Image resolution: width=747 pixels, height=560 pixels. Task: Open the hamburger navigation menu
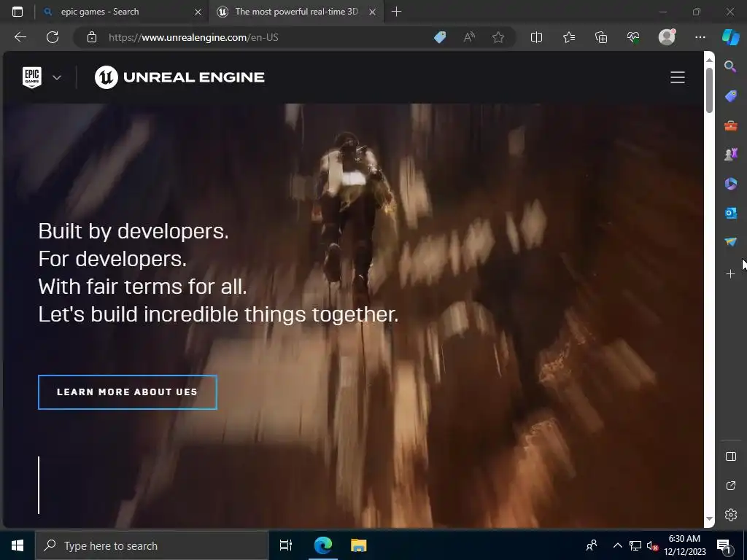coord(678,77)
